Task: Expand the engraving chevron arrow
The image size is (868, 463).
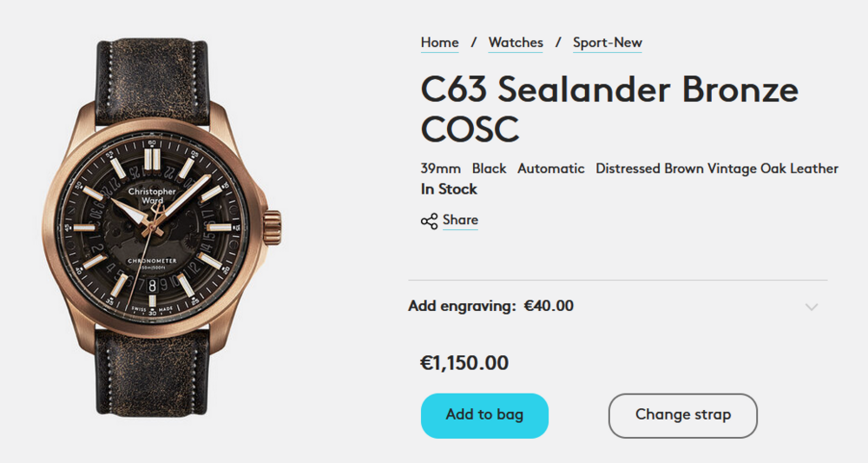Action: click(x=812, y=307)
